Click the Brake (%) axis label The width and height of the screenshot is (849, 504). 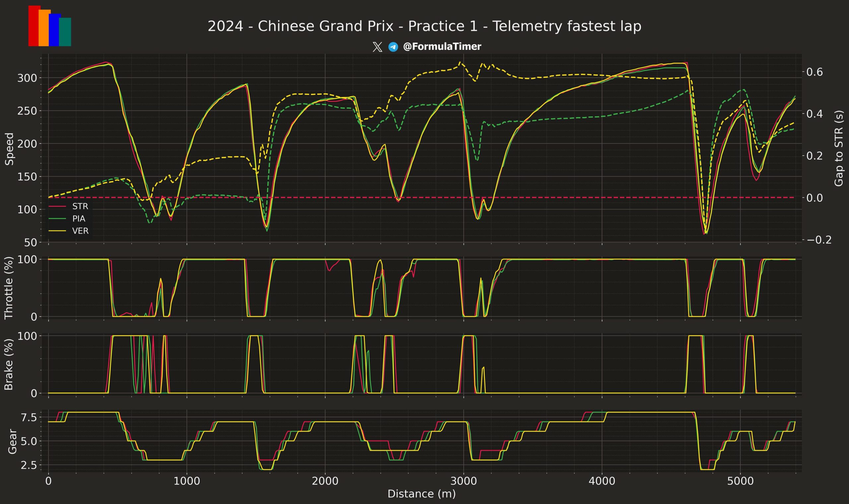click(9, 364)
